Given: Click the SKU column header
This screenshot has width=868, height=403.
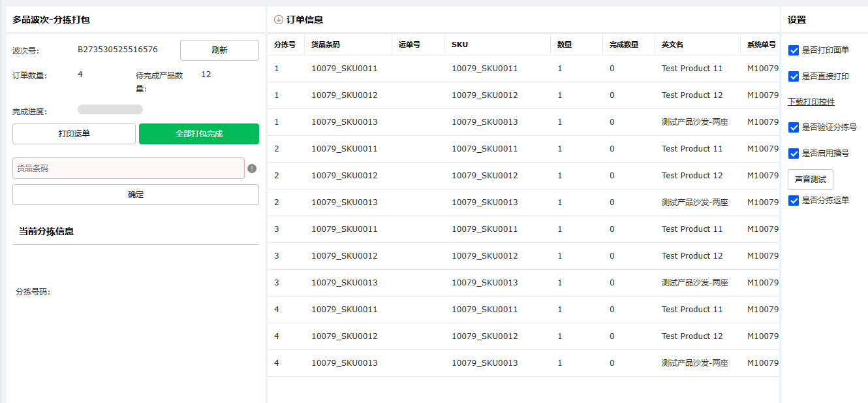Looking at the screenshot, I should coord(459,45).
